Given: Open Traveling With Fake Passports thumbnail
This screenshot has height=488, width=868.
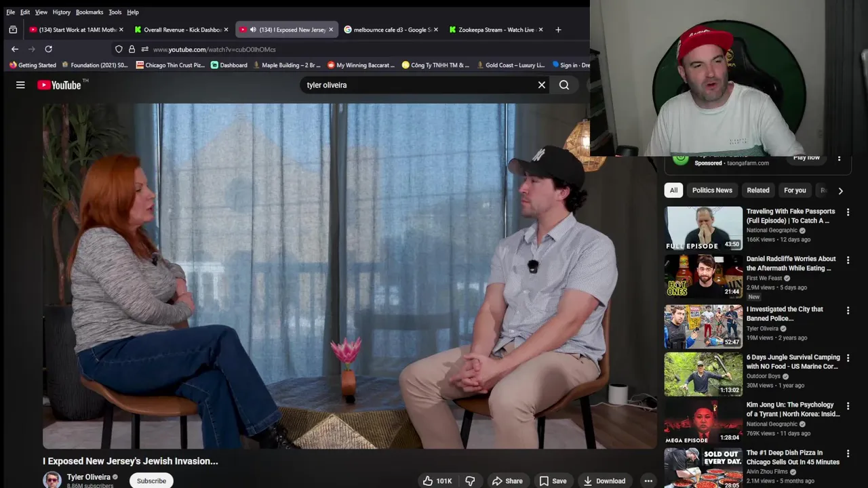Looking at the screenshot, I should click(x=703, y=228).
